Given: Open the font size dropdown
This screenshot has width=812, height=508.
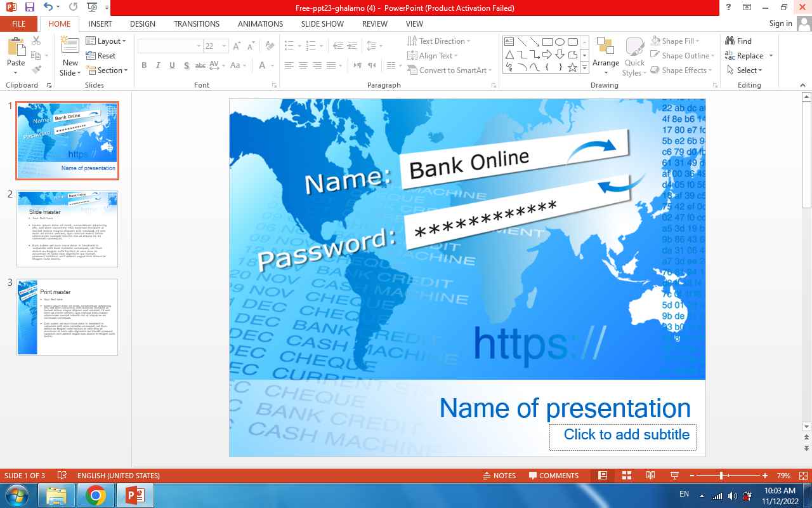Looking at the screenshot, I should point(224,46).
